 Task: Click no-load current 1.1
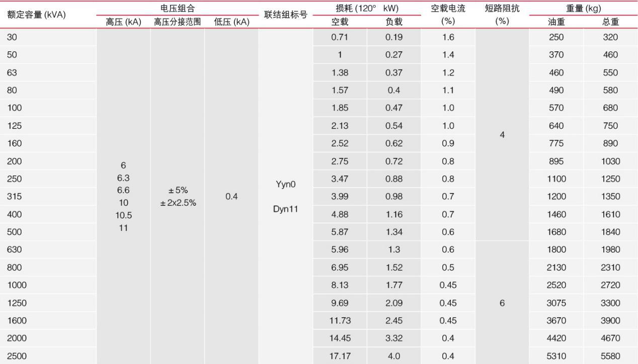tap(448, 90)
